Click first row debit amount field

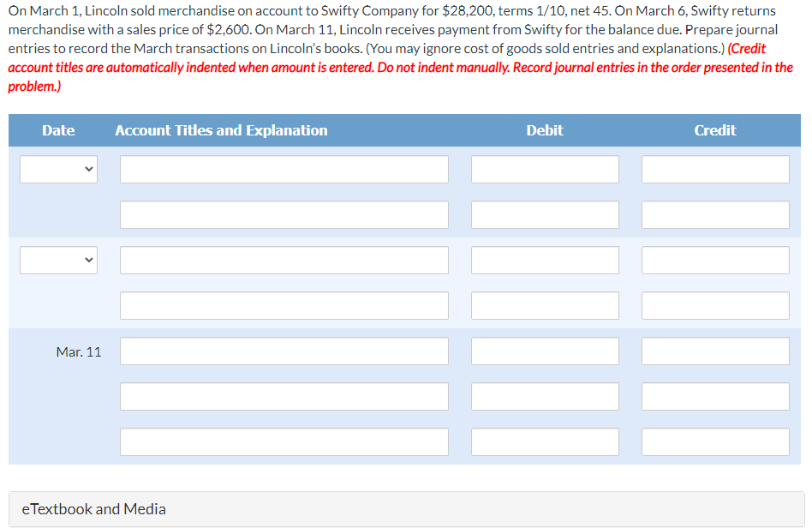pos(545,170)
